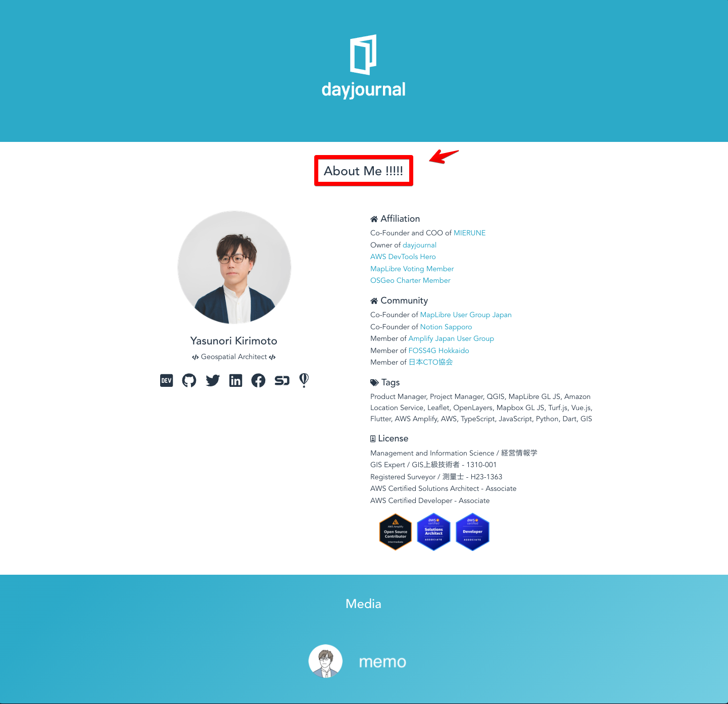Viewport: 728px width, 704px height.
Task: Open the MIERUNE link
Action: [x=469, y=233]
